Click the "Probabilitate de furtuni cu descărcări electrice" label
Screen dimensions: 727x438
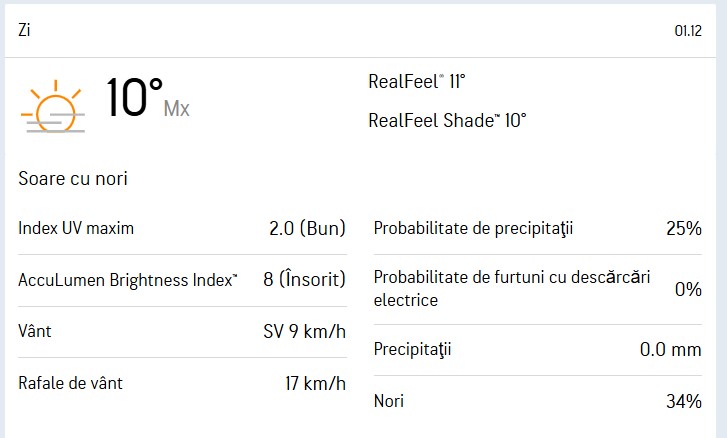click(x=511, y=288)
